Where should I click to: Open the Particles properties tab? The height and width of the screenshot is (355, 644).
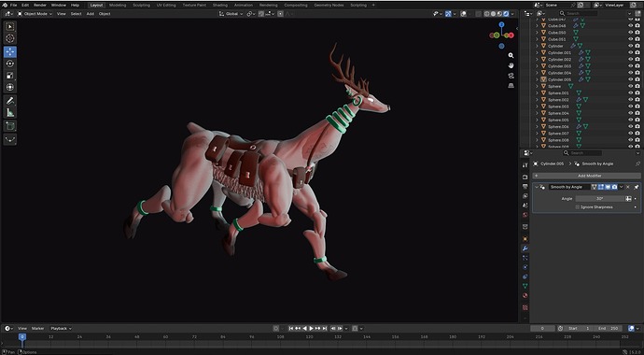[525, 258]
